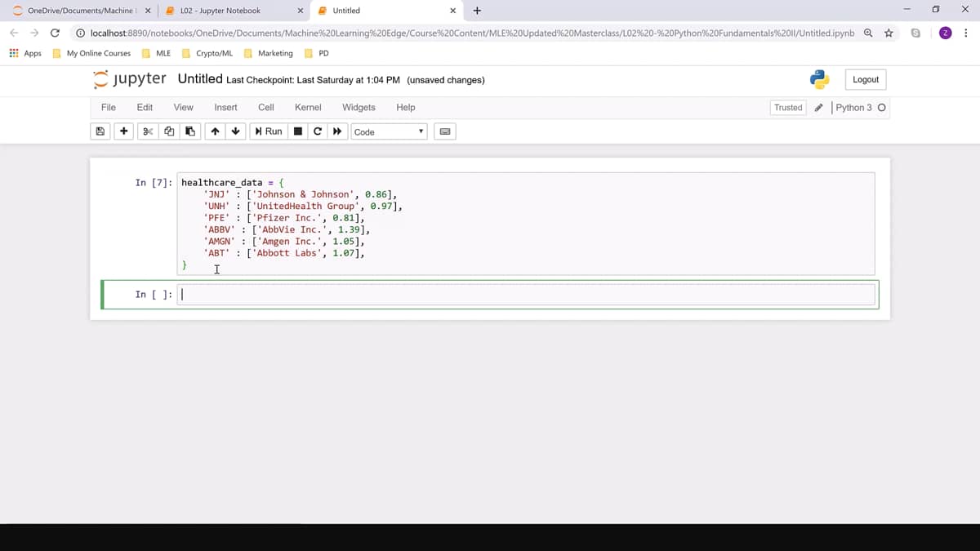Go back in browser history
This screenshot has height=551, width=980.
click(x=15, y=33)
